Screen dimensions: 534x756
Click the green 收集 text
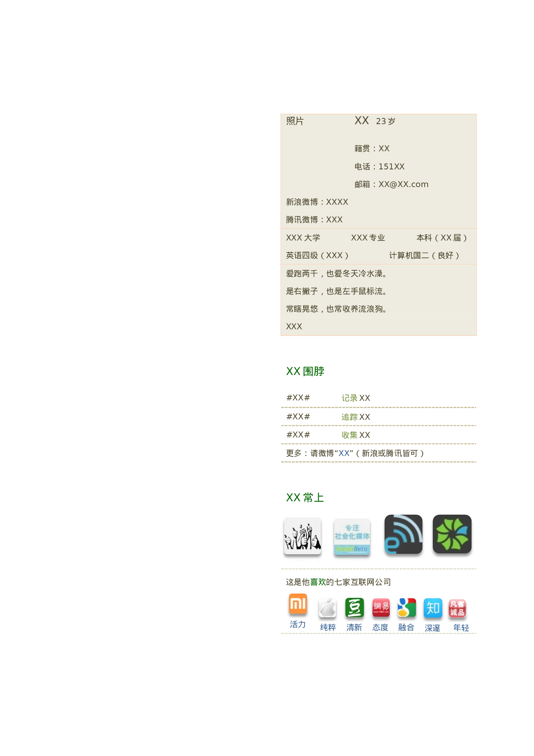point(350,435)
